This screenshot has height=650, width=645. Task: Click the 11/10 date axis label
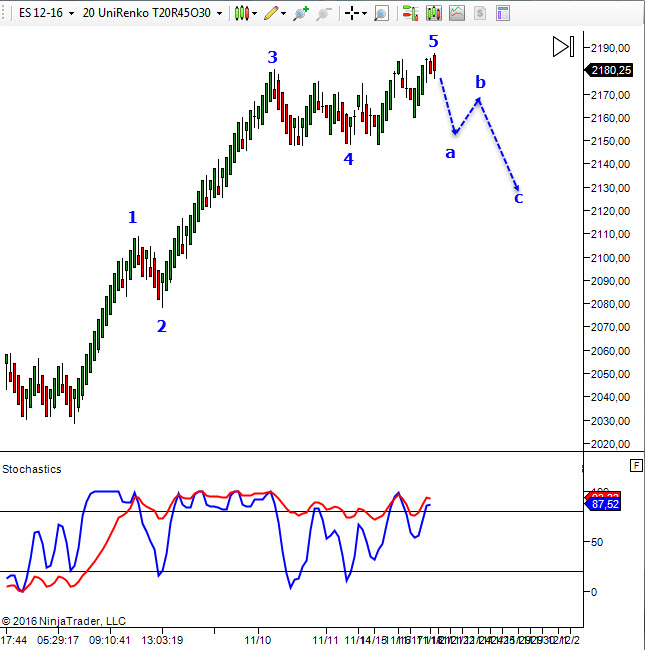pyautogui.click(x=258, y=640)
